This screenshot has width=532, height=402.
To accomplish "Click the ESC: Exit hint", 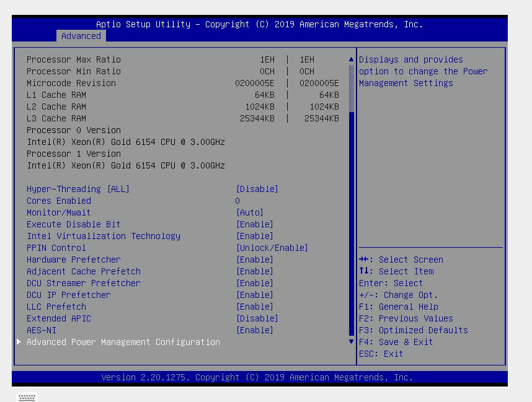I will pos(381,354).
